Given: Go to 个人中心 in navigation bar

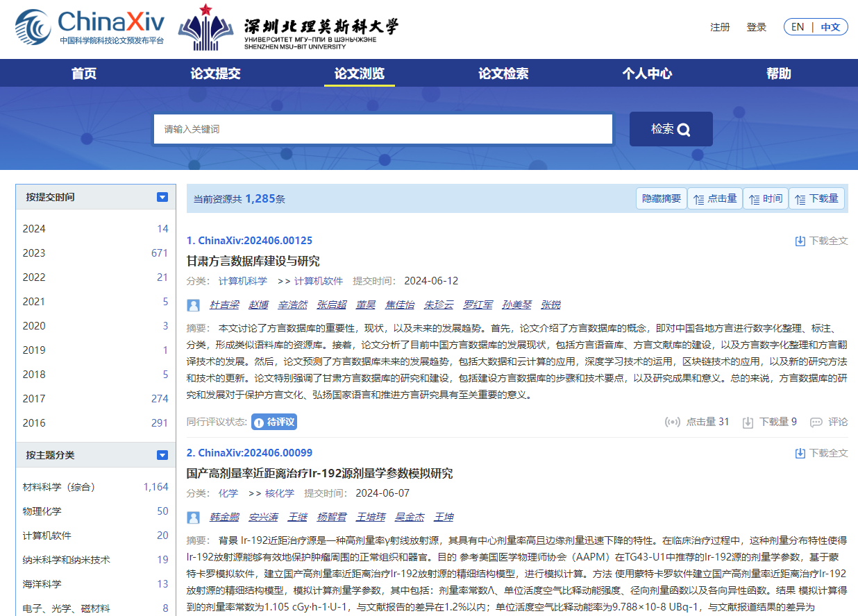Looking at the screenshot, I should click(647, 74).
